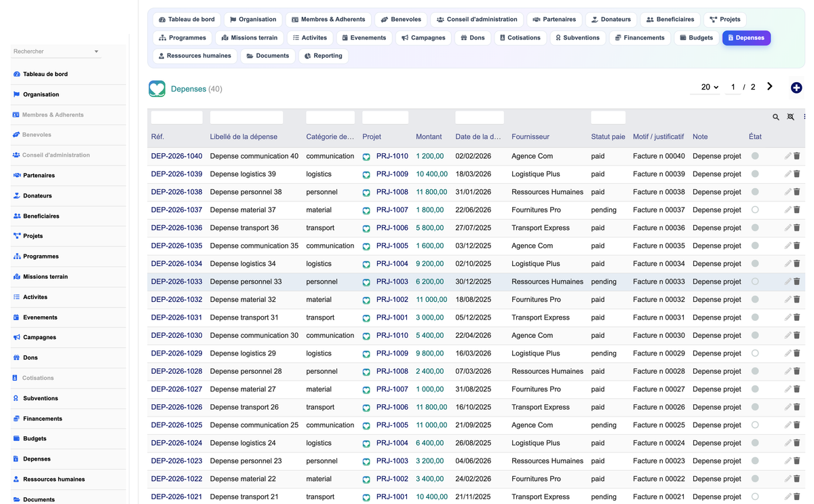Select the Depenses tab

coord(746,38)
